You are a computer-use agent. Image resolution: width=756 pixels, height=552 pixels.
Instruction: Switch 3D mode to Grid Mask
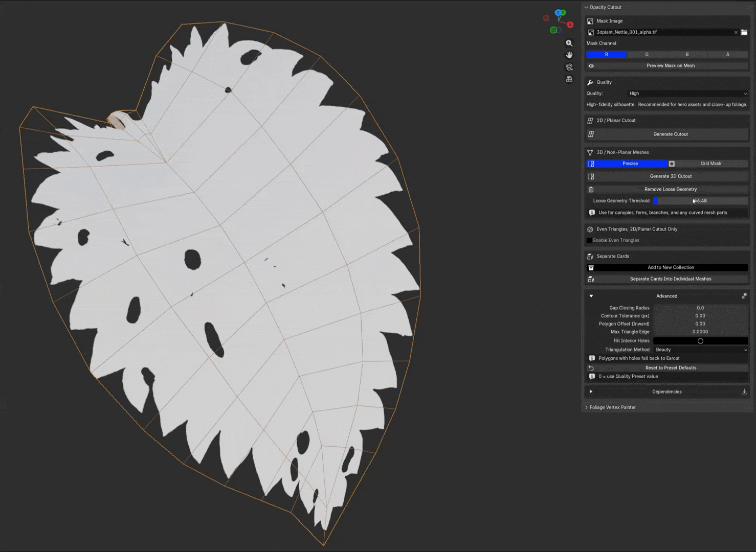point(710,164)
